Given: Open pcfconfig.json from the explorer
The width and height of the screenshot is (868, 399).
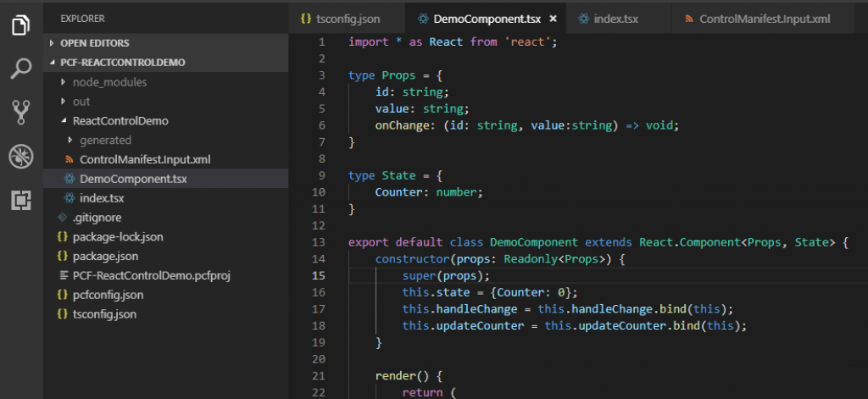Looking at the screenshot, I should [x=108, y=295].
